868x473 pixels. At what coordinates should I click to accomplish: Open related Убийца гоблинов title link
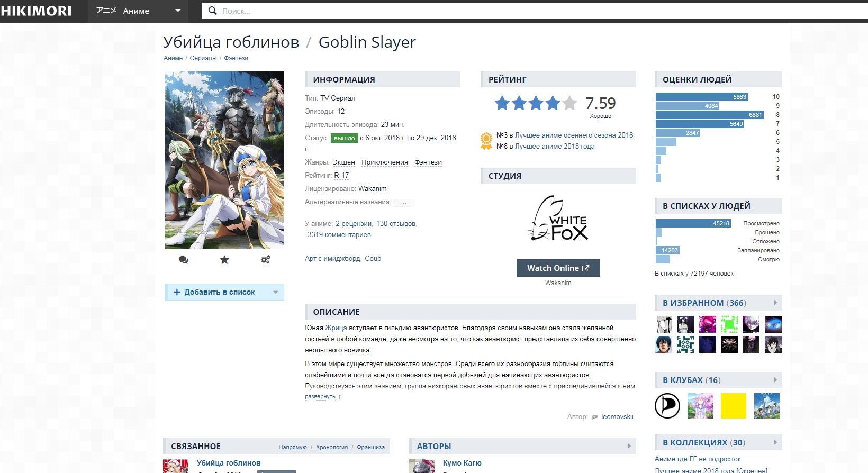(229, 463)
